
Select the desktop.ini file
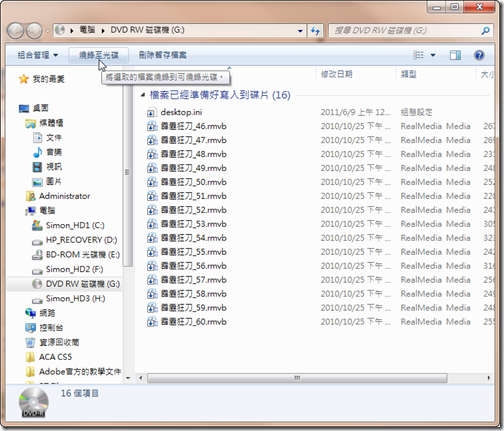click(x=175, y=112)
